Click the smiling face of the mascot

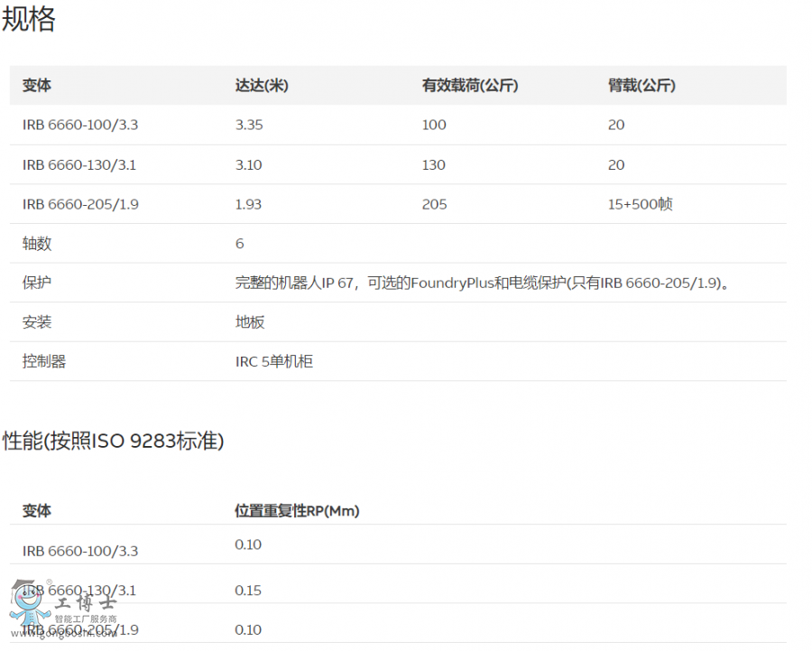(x=28, y=599)
